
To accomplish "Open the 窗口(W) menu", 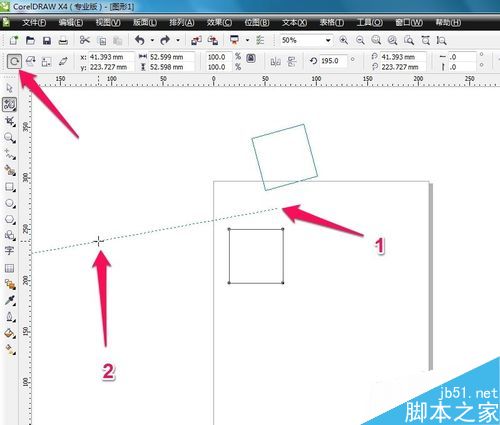I will (x=409, y=23).
